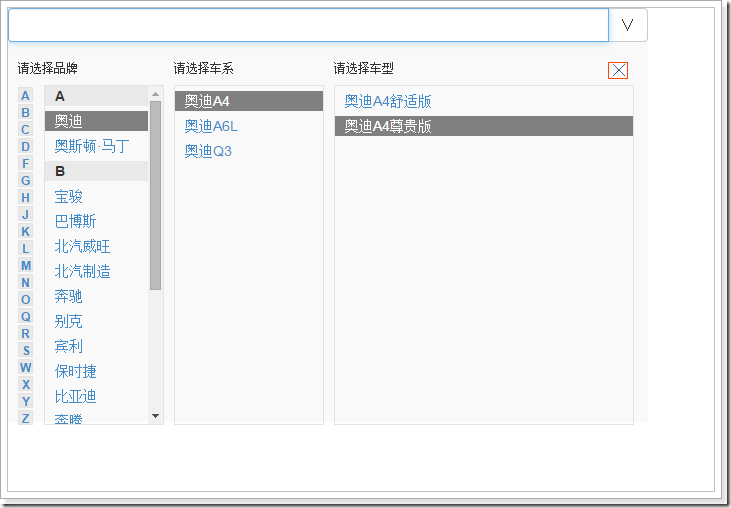Screen dimensions: 731x508
Task: Jump to letter A in index
Action: pos(26,96)
